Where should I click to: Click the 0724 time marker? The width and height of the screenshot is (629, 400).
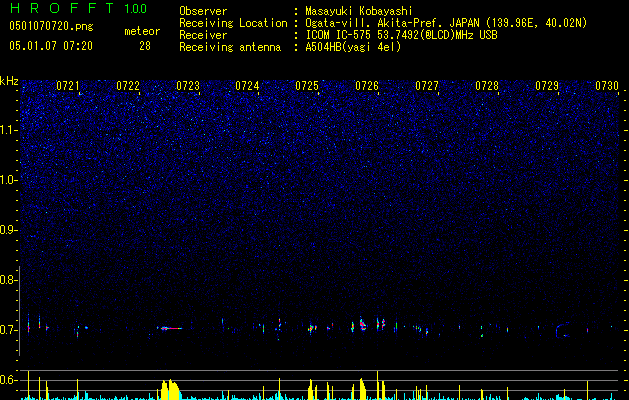pyautogui.click(x=247, y=85)
